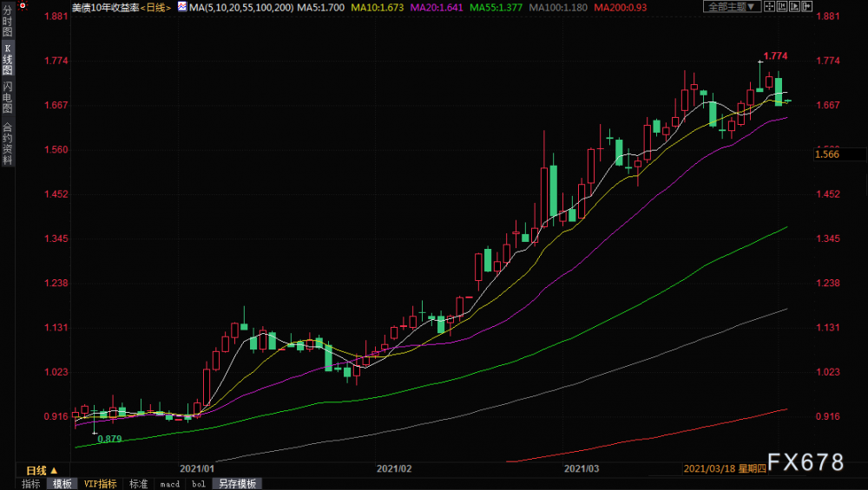
Task: Click the 美债10年收益率 chart title
Action: 105,8
